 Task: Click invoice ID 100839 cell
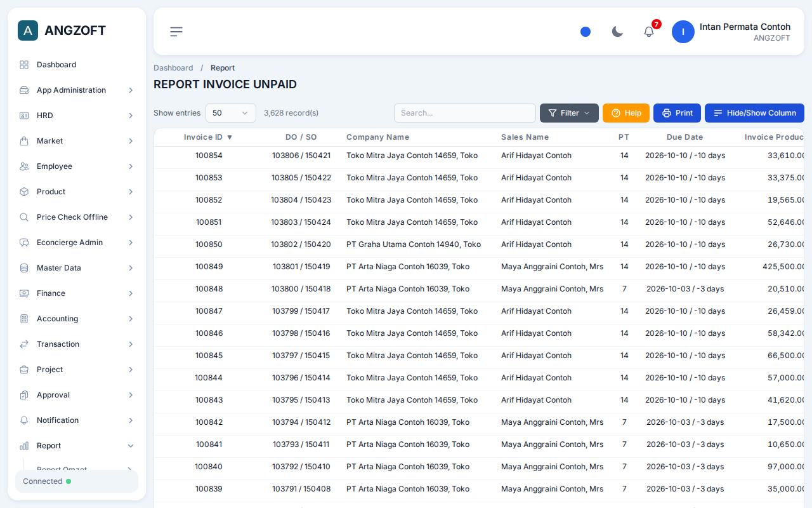click(x=209, y=489)
